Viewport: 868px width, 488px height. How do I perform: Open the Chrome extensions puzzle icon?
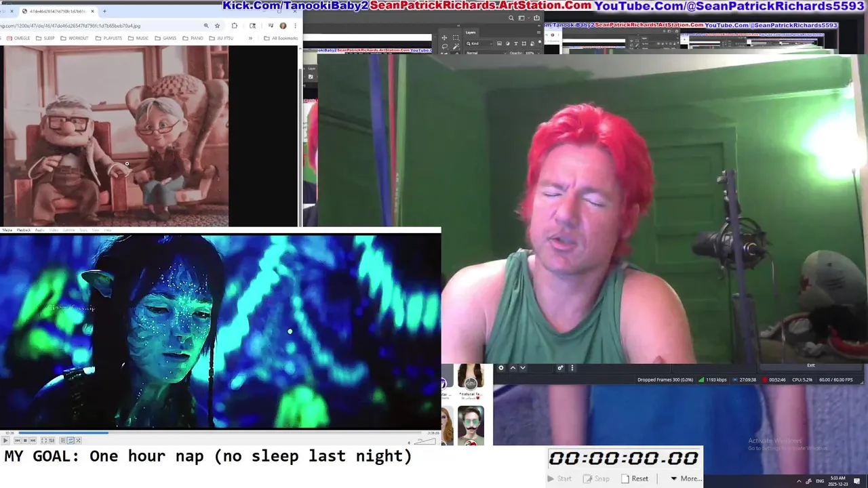tap(235, 26)
